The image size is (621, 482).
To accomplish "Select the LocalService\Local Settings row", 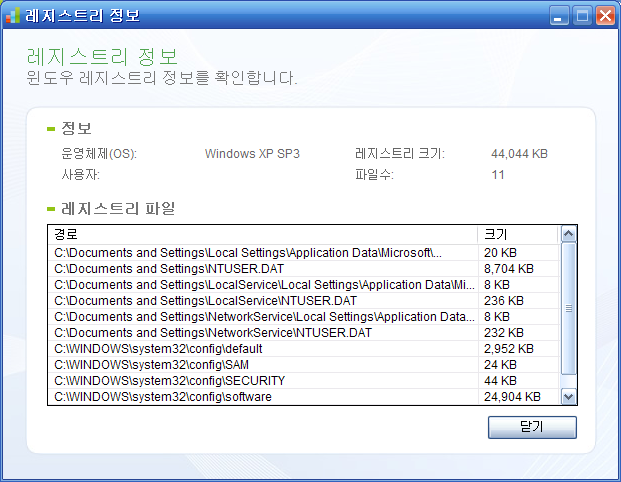I will point(303,285).
